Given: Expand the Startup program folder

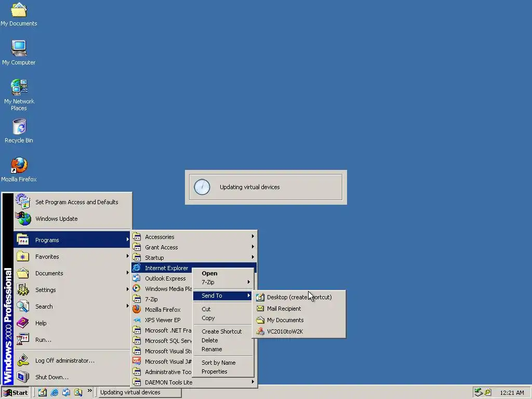Looking at the screenshot, I should click(194, 258).
